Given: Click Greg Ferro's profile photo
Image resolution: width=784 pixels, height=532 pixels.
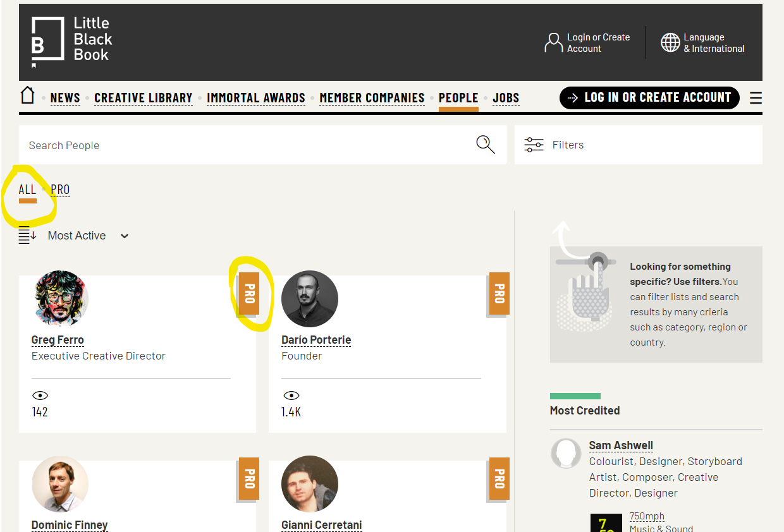Looking at the screenshot, I should click(x=60, y=299).
